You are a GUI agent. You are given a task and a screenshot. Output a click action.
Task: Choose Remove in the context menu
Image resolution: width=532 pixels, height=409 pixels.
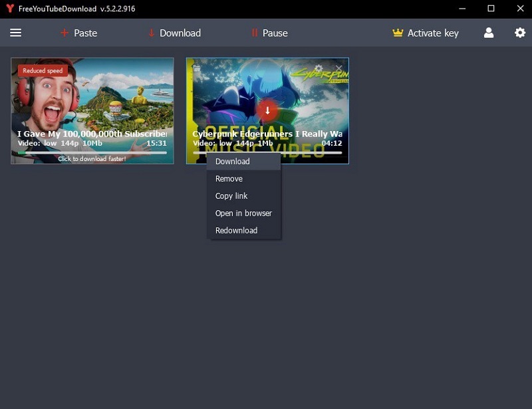point(243,178)
